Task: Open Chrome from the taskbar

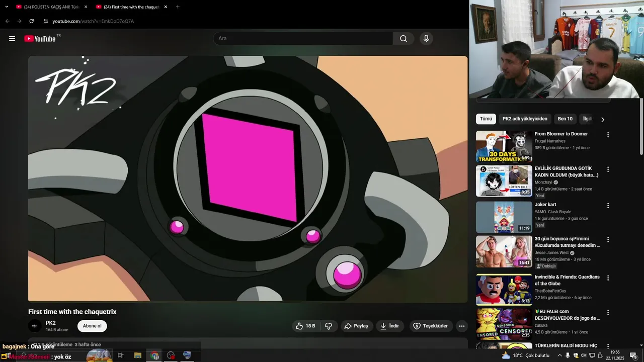Action: pyautogui.click(x=154, y=355)
